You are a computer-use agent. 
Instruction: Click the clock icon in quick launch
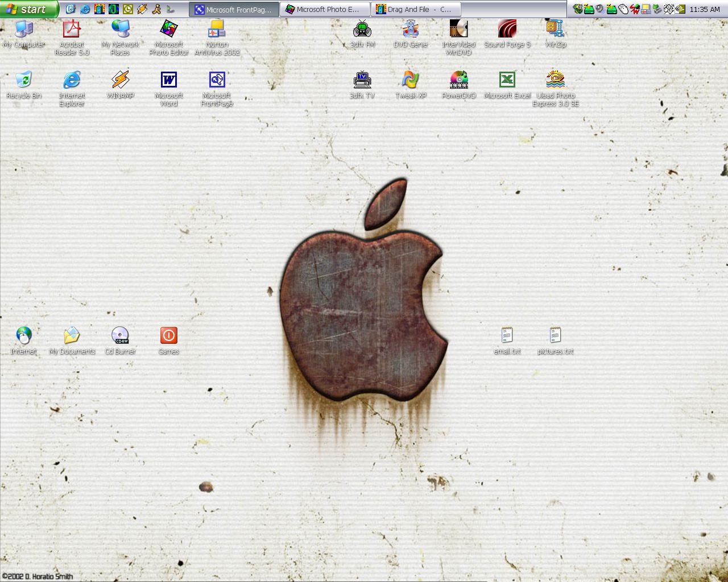127,9
